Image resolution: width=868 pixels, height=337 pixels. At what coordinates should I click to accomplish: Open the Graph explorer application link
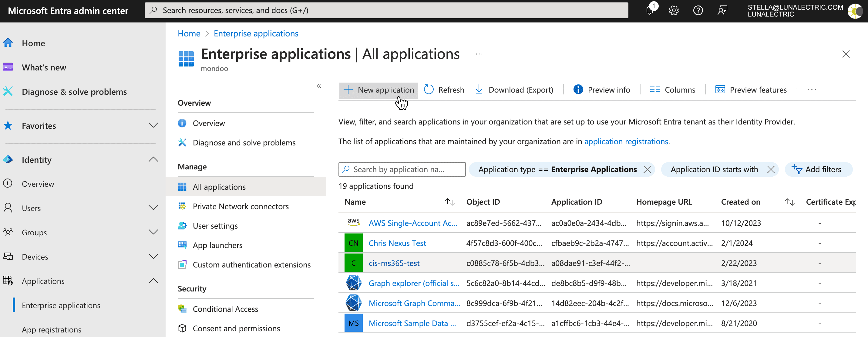tap(413, 283)
